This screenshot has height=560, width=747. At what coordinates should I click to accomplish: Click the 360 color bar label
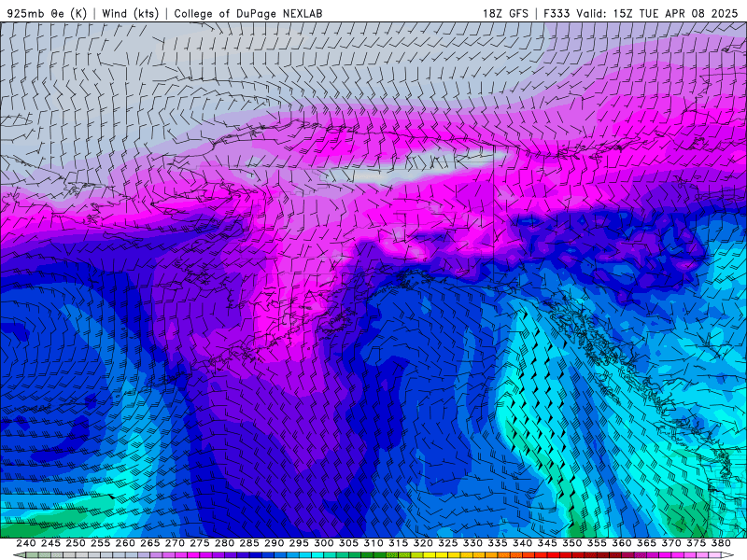(622, 543)
